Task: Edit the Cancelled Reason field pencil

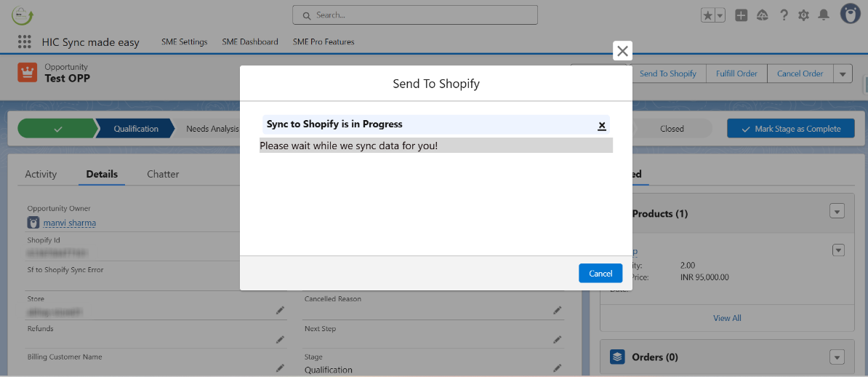Action: point(557,310)
